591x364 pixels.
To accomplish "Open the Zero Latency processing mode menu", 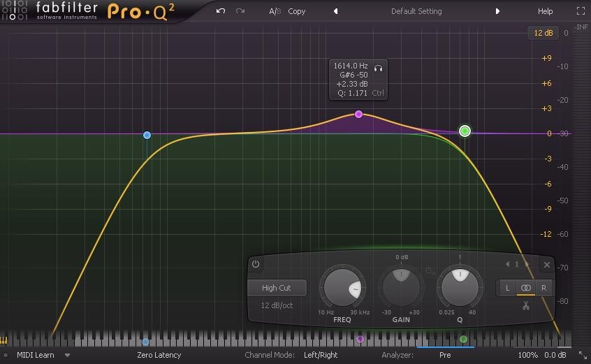I will [159, 355].
